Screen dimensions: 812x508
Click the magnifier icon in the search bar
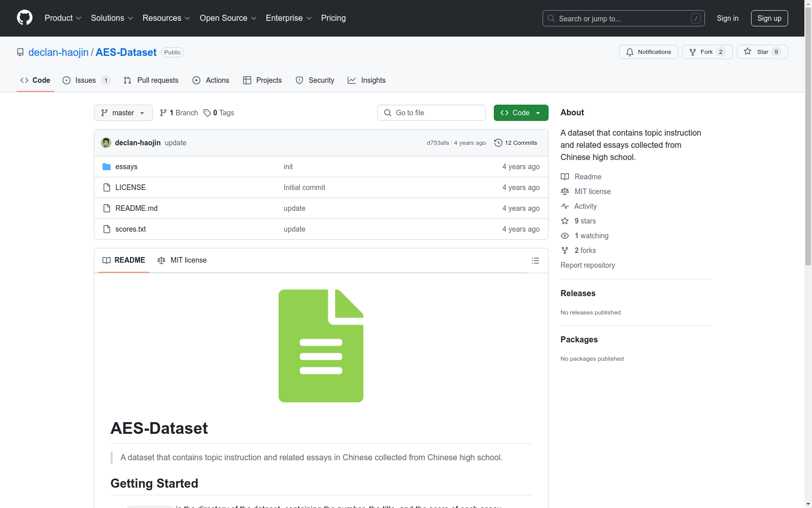[x=551, y=18]
